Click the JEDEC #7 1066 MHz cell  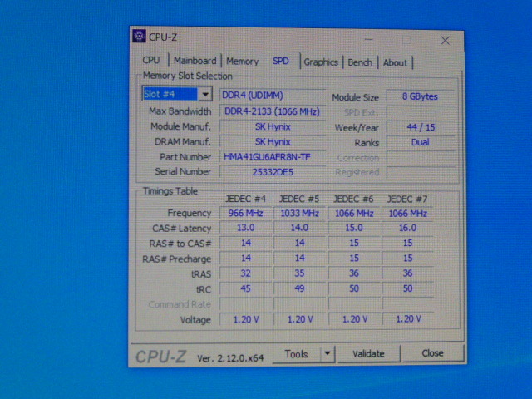408,214
